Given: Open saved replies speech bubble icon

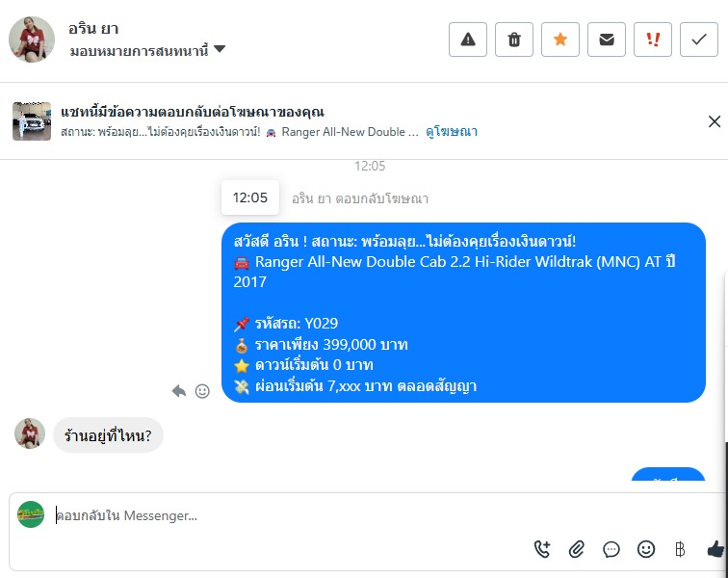Looking at the screenshot, I should point(611,549).
